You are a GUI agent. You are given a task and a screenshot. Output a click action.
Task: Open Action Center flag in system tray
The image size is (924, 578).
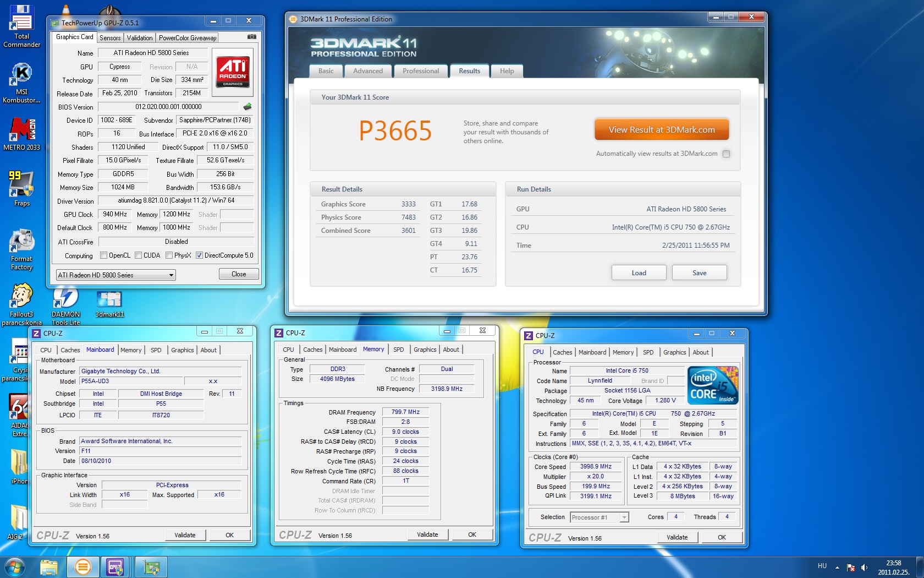pyautogui.click(x=851, y=567)
